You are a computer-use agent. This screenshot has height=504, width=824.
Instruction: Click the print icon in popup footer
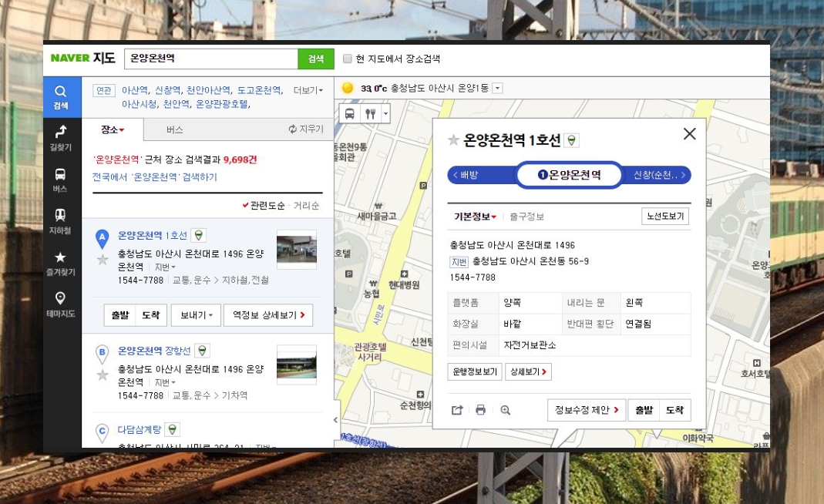point(480,410)
